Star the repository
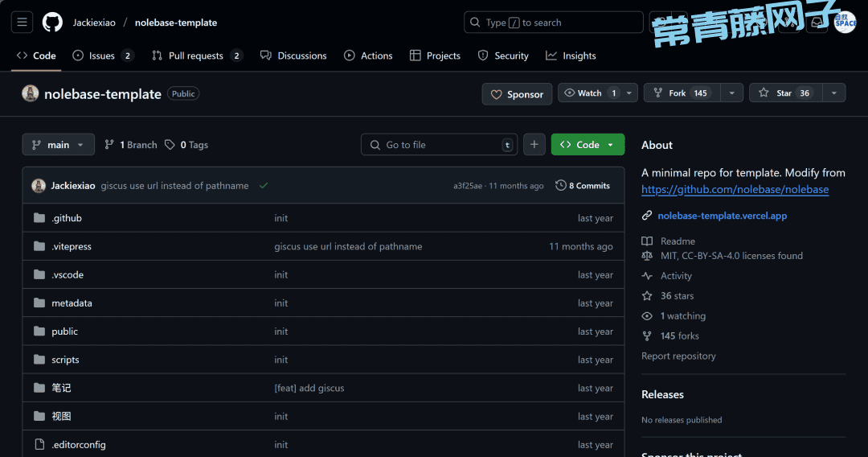This screenshot has width=868, height=457. point(786,93)
